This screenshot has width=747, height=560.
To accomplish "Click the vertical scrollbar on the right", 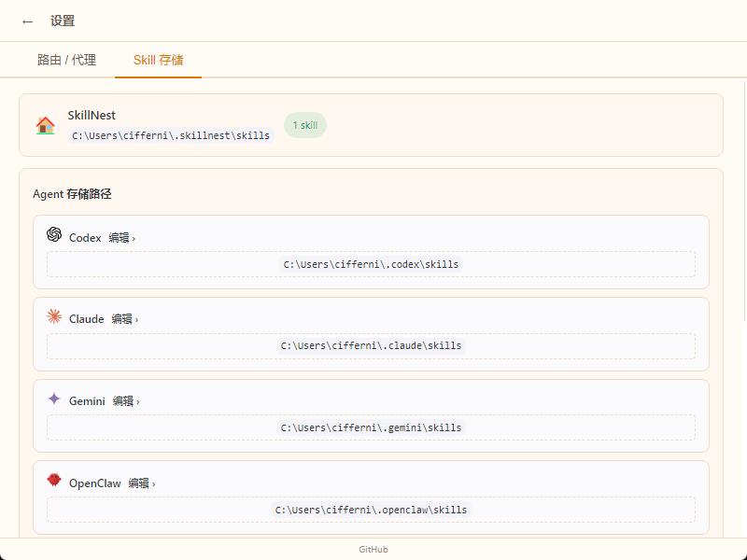I will [744, 200].
